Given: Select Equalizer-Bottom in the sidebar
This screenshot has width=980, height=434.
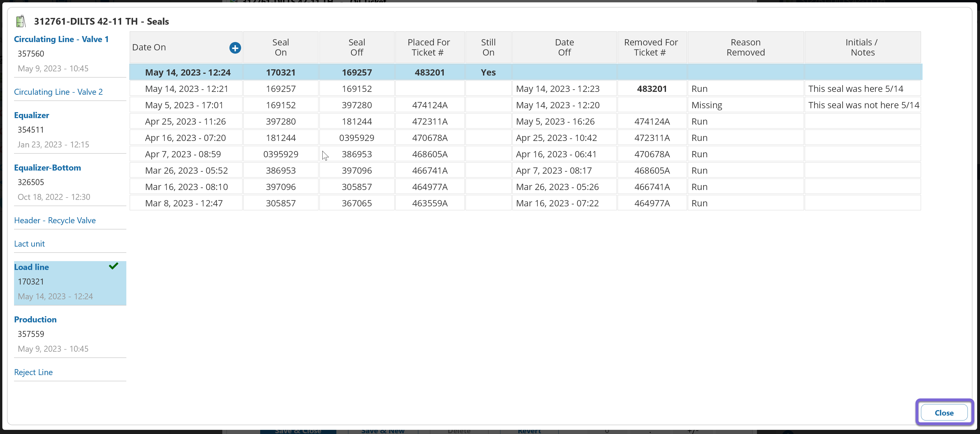Looking at the screenshot, I should [48, 168].
